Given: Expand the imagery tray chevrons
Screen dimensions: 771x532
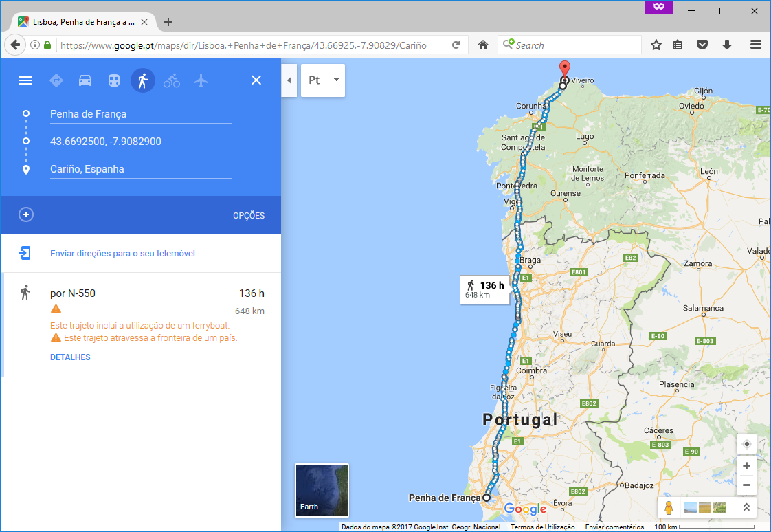Looking at the screenshot, I should pos(746,507).
